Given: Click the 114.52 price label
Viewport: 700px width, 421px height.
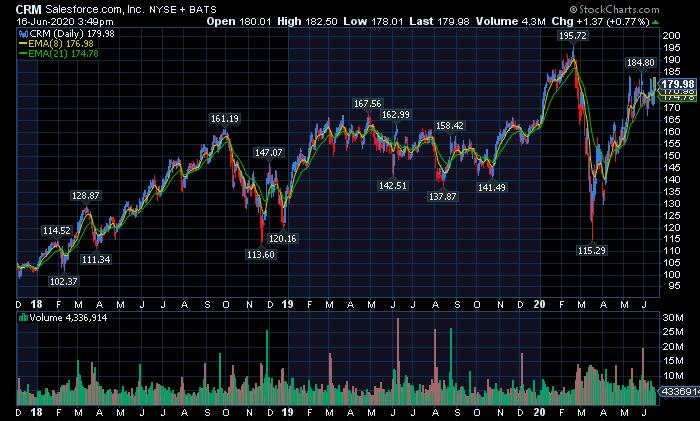Looking at the screenshot, I should tap(57, 231).
